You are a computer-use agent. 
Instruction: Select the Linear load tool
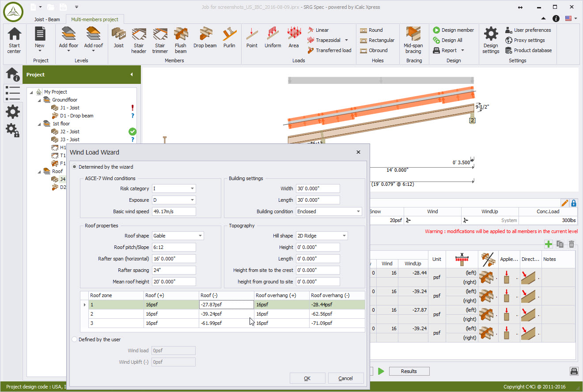(318, 30)
